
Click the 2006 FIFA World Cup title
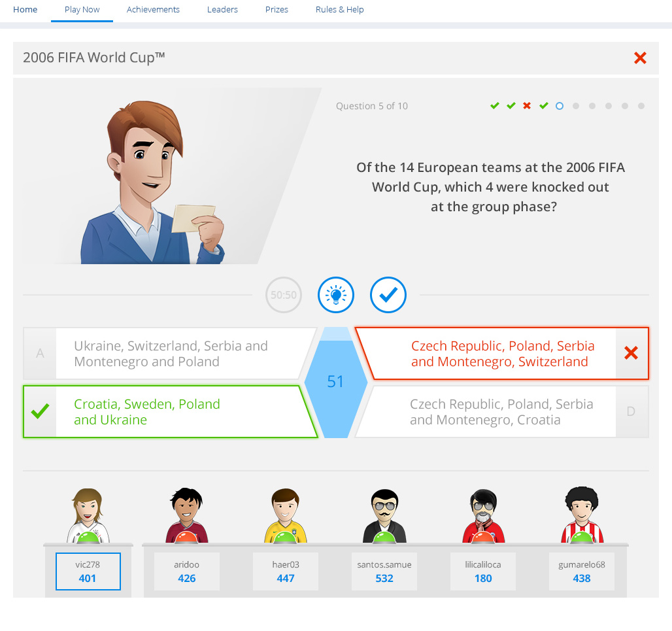[94, 58]
